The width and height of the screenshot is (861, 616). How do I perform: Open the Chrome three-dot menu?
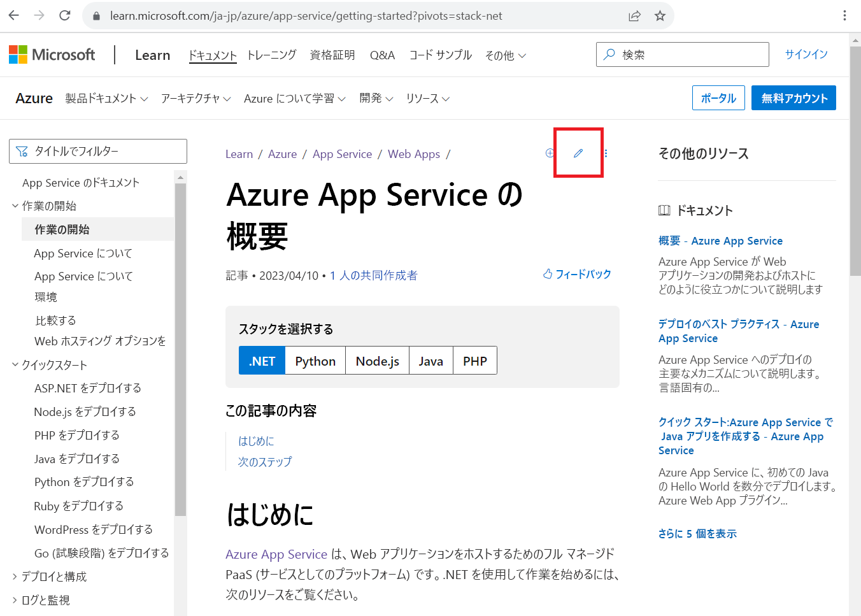pyautogui.click(x=844, y=16)
